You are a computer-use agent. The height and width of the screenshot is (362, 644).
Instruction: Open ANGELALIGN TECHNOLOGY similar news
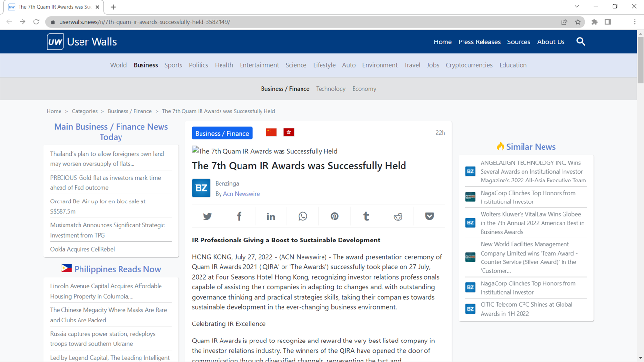(533, 171)
